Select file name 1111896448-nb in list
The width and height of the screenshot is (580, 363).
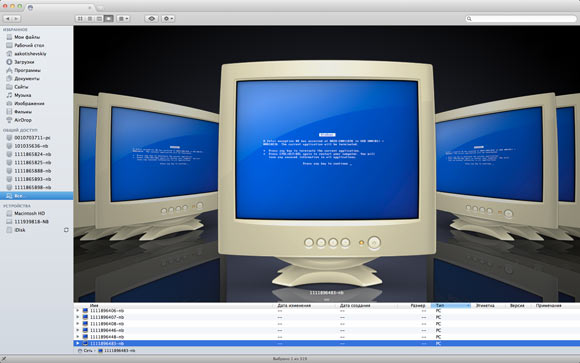(107, 337)
